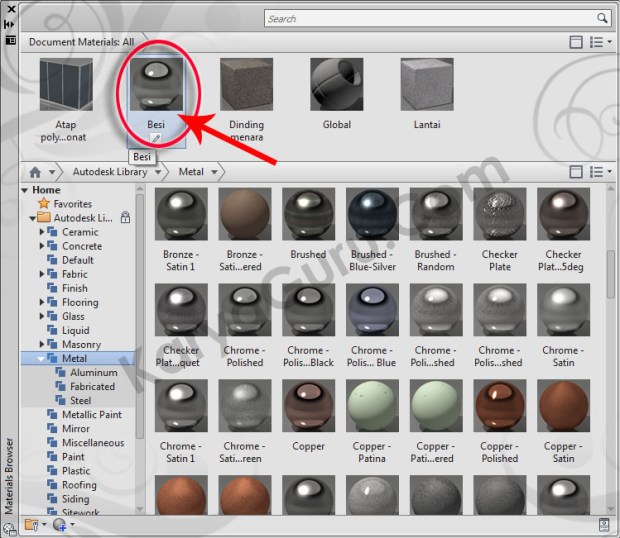Open the material editor icon at bottom right
Image resolution: width=620 pixels, height=538 pixels.
pyautogui.click(x=604, y=525)
